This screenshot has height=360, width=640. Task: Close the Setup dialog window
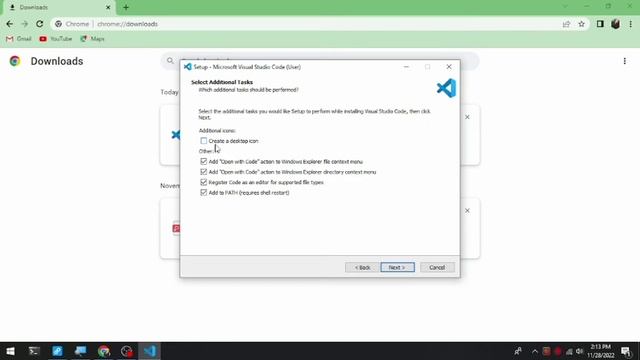[x=449, y=67]
